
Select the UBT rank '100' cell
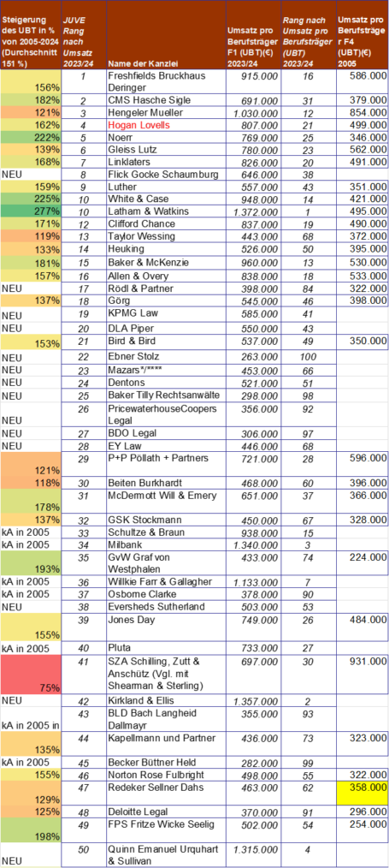[x=309, y=356]
